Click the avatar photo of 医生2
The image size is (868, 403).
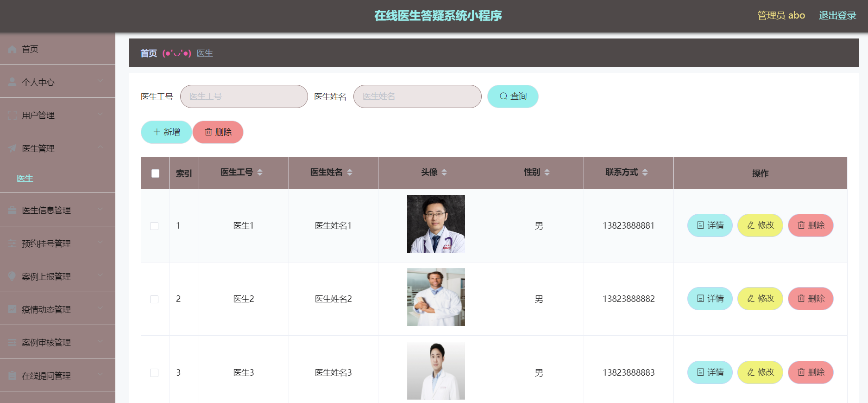pyautogui.click(x=436, y=297)
